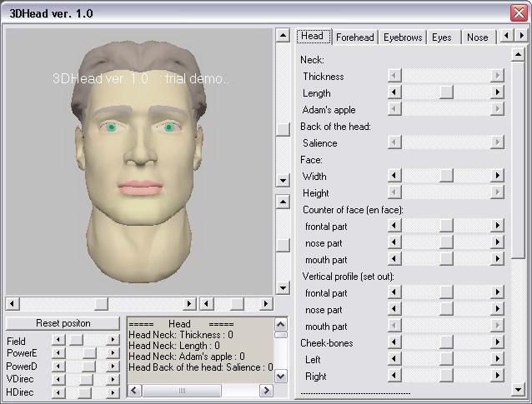Screen dimensions: 532x404
Task: Click right arrow of Cheek-bones Left slider
Action: tap(498, 359)
